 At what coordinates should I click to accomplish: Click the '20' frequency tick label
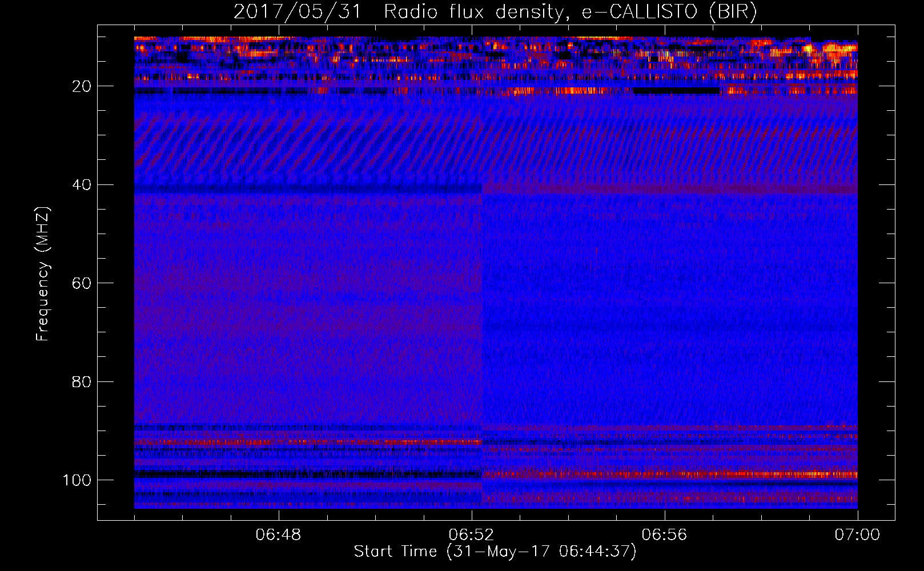coord(82,86)
